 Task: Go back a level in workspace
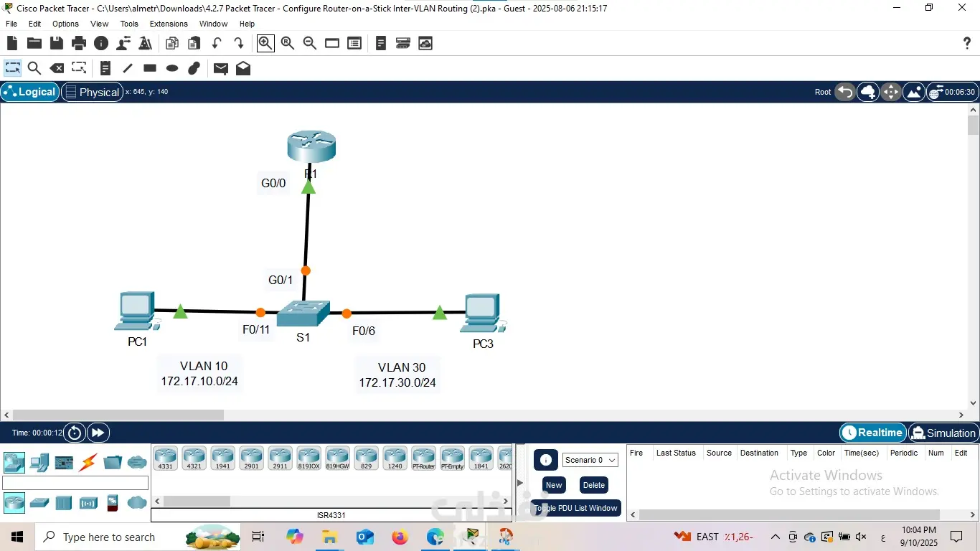[x=845, y=92]
